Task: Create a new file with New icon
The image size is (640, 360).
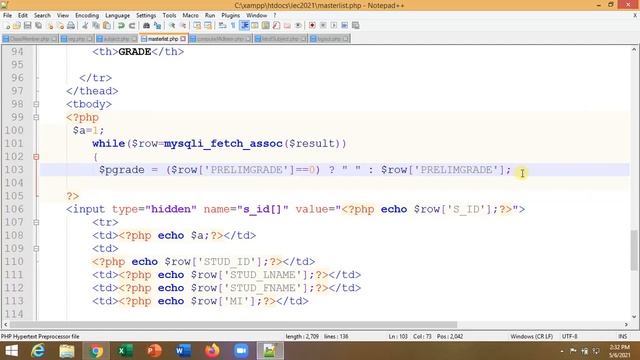Action: [x=7, y=25]
